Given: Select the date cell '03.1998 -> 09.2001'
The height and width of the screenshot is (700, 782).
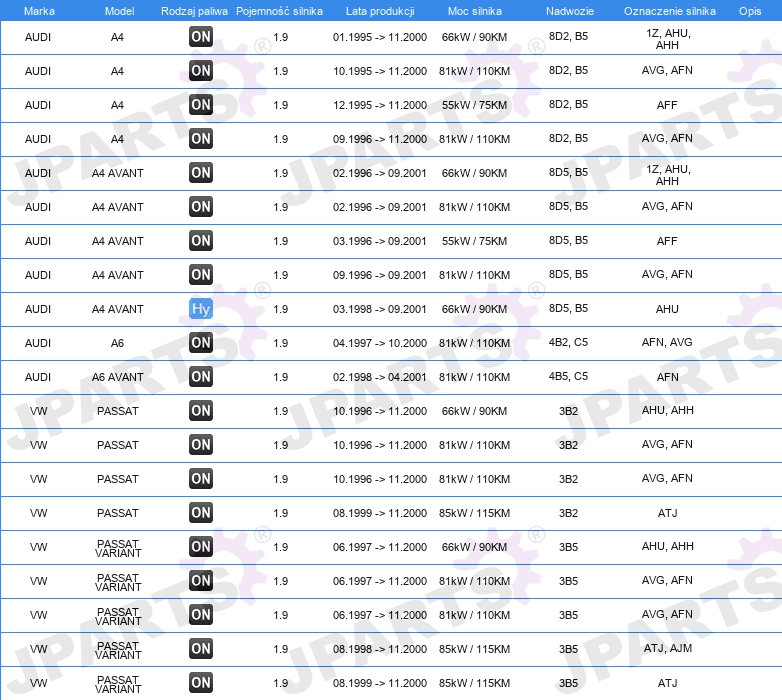Looking at the screenshot, I should (380, 309).
